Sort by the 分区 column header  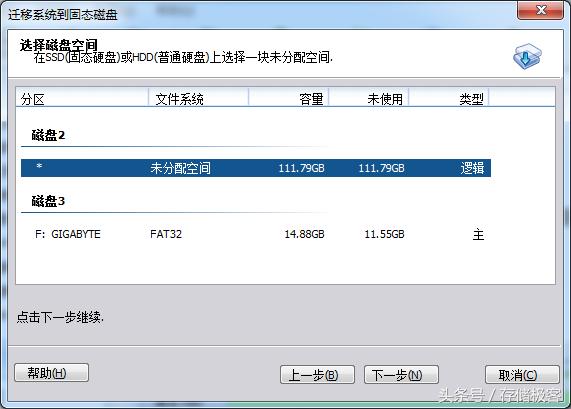(82, 98)
